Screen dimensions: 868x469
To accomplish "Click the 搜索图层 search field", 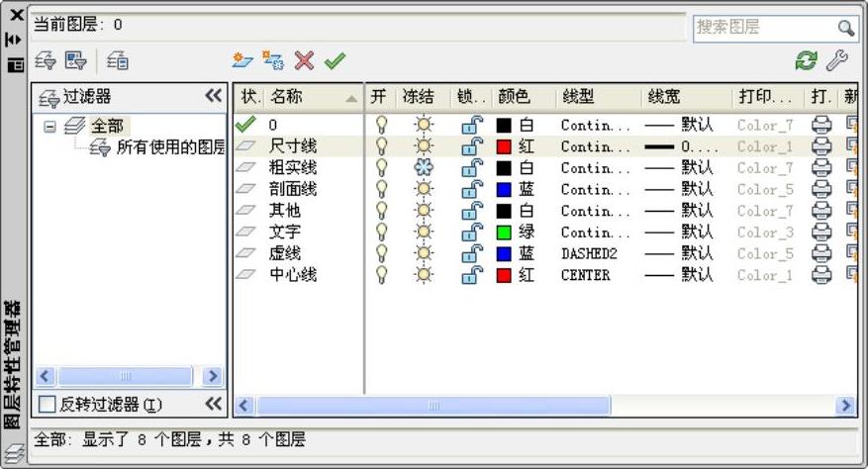I will (x=764, y=28).
